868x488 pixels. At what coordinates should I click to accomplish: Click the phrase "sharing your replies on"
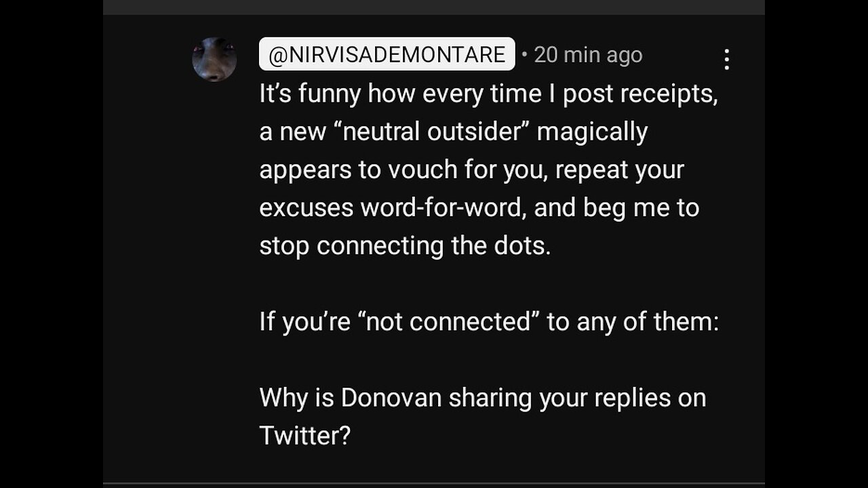(x=578, y=398)
